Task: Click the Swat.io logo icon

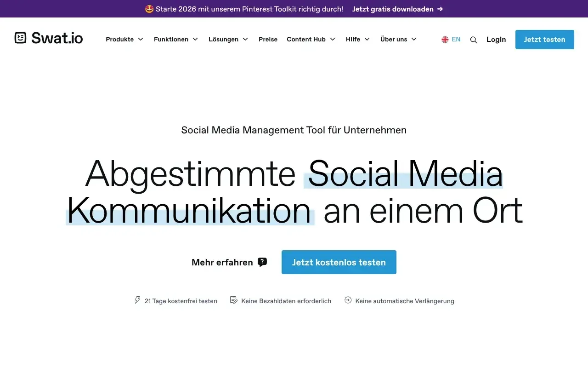Action: [20, 38]
